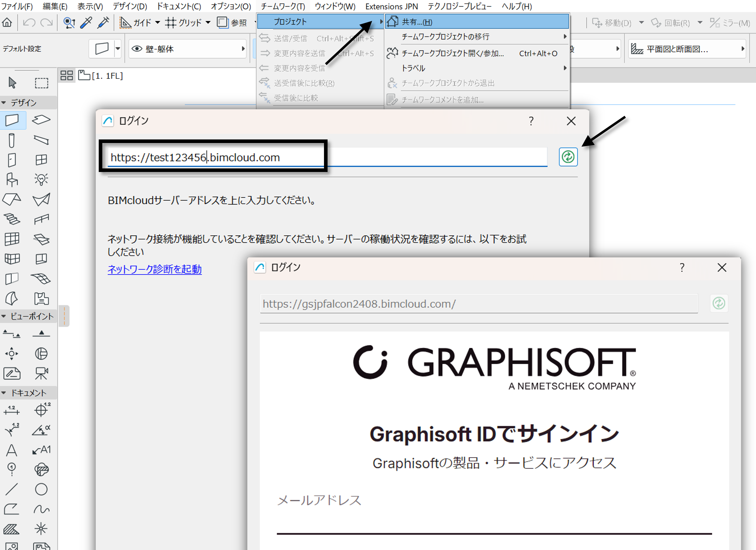Viewport: 756px width, 550px height.
Task: Select the Curtain Wall tool
Action: coord(12,239)
